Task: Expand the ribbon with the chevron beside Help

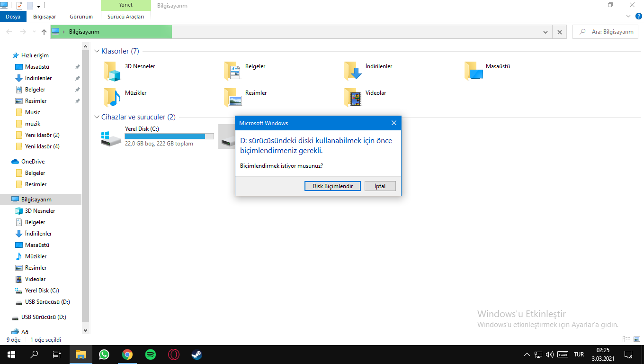Action: coord(628,16)
